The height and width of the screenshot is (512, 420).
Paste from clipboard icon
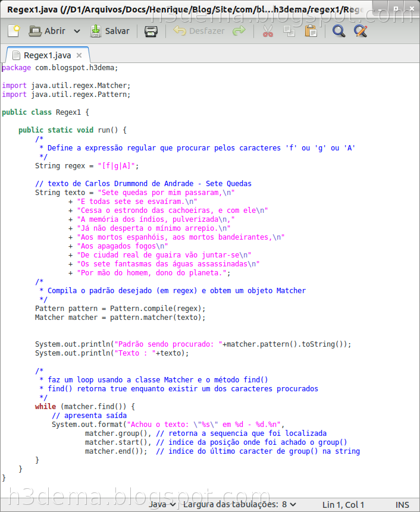click(311, 32)
